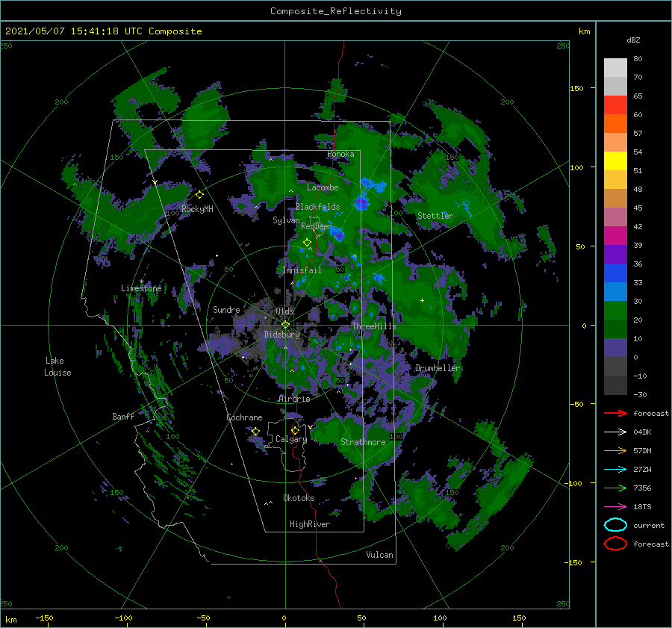This screenshot has width=672, height=628.
Task: Click the Strathmore town label
Action: [x=363, y=442]
